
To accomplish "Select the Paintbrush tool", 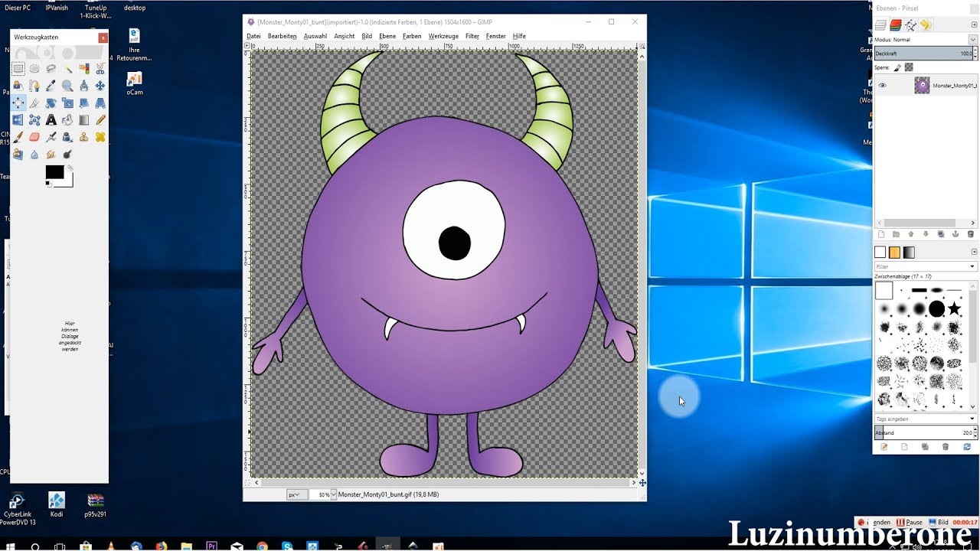I will [x=18, y=137].
